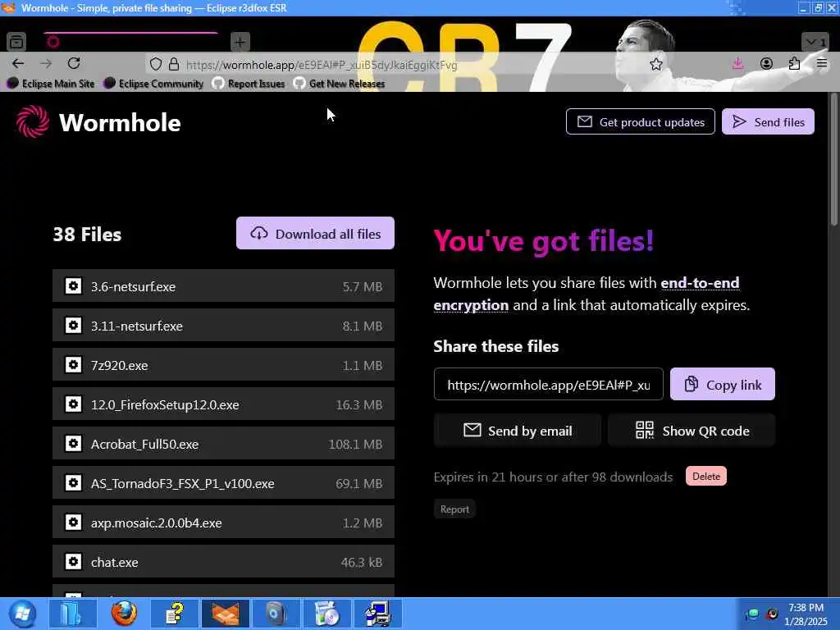Click the tab overview icon left of tabs
Viewport: 840px width, 630px height.
pyautogui.click(x=16, y=42)
